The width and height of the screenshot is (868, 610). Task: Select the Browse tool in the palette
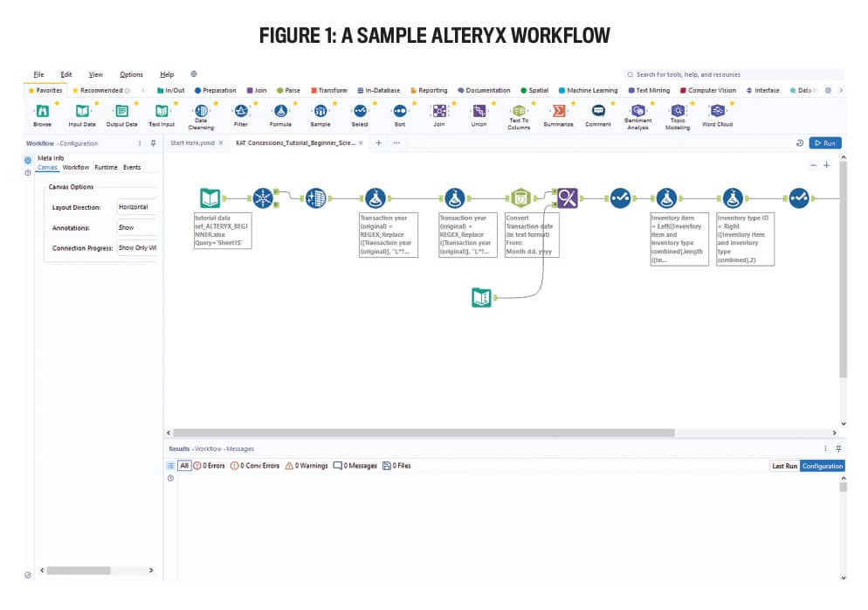coord(42,112)
